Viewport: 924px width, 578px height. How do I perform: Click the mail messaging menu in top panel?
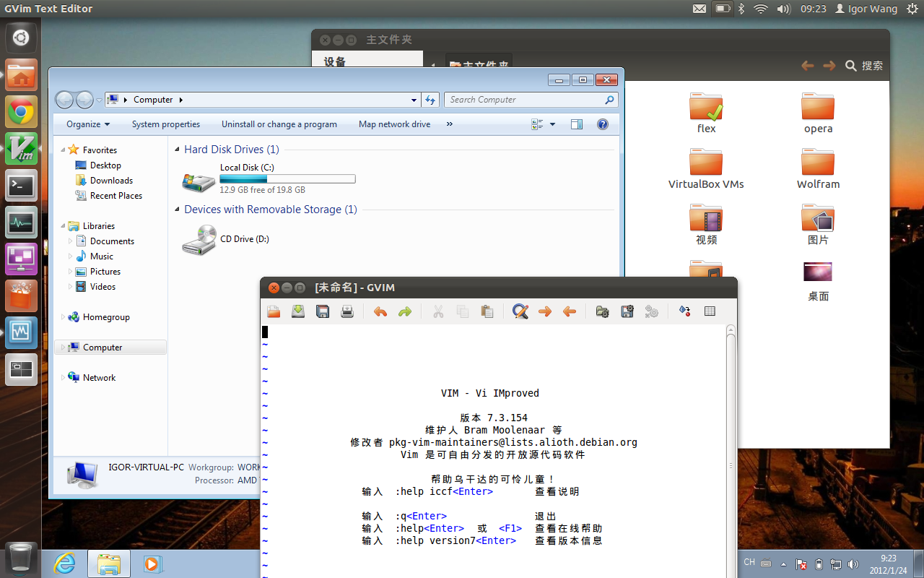click(699, 9)
